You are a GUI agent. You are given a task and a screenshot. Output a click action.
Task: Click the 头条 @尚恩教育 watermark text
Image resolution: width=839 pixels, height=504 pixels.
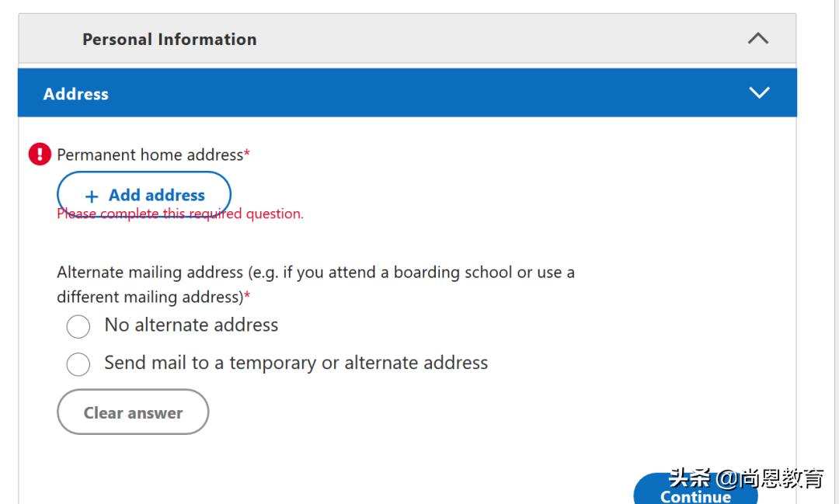744,478
